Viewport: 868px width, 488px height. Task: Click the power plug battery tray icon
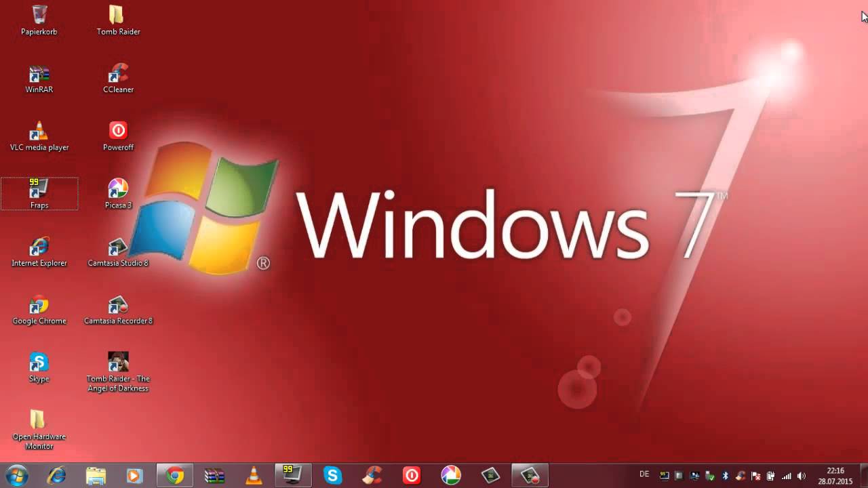point(770,476)
